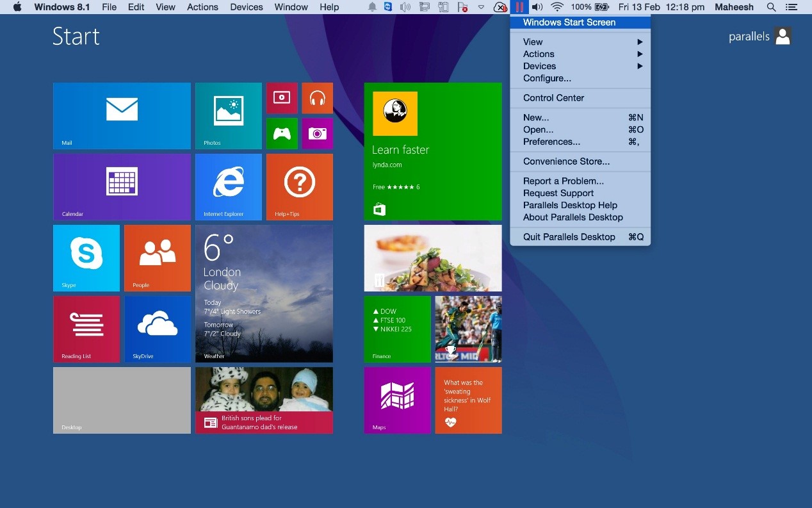Open the File menu in menu bar
812x508 pixels.
[x=109, y=7]
